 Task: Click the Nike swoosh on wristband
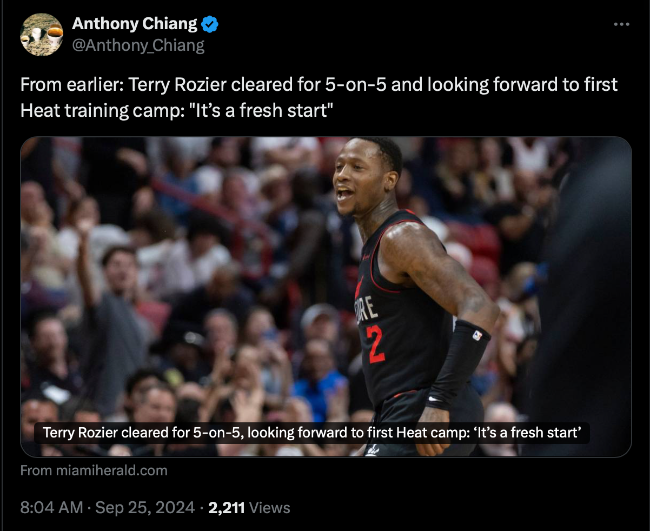(x=434, y=400)
